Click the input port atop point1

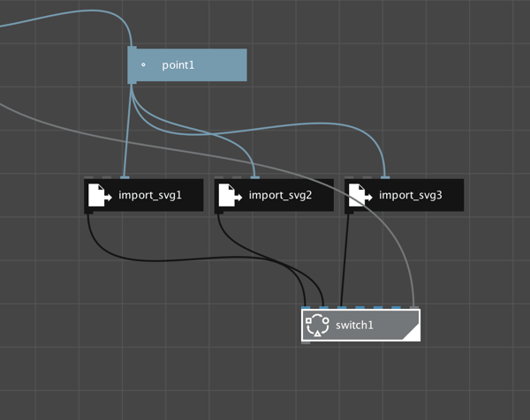pyautogui.click(x=132, y=48)
